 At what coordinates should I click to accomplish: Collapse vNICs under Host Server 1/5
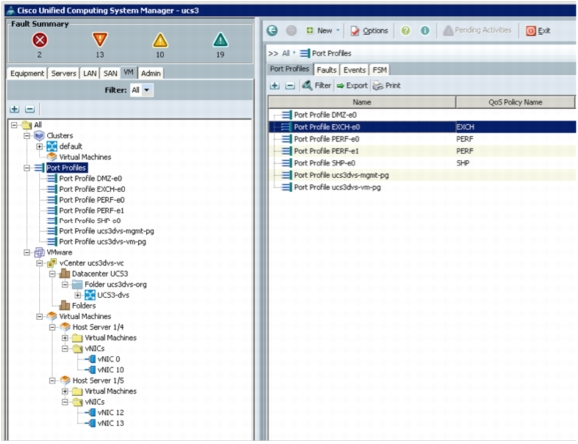click(x=65, y=402)
